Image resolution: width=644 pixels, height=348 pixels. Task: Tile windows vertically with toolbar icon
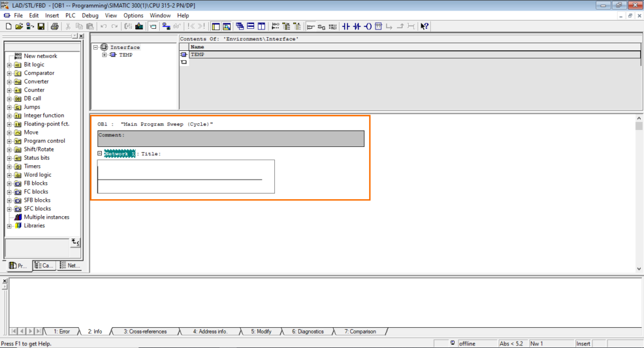[x=261, y=26]
